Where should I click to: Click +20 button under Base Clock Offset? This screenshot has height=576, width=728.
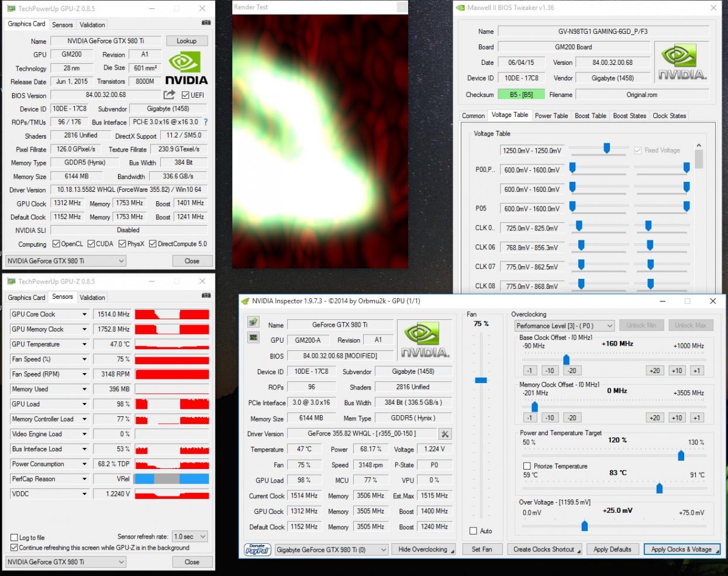pos(654,371)
